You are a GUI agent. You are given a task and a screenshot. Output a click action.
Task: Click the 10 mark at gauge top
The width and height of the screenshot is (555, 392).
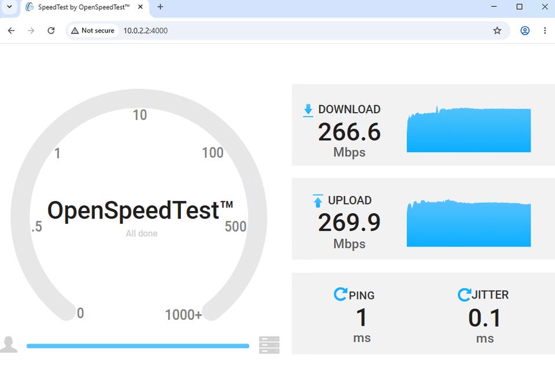(140, 115)
